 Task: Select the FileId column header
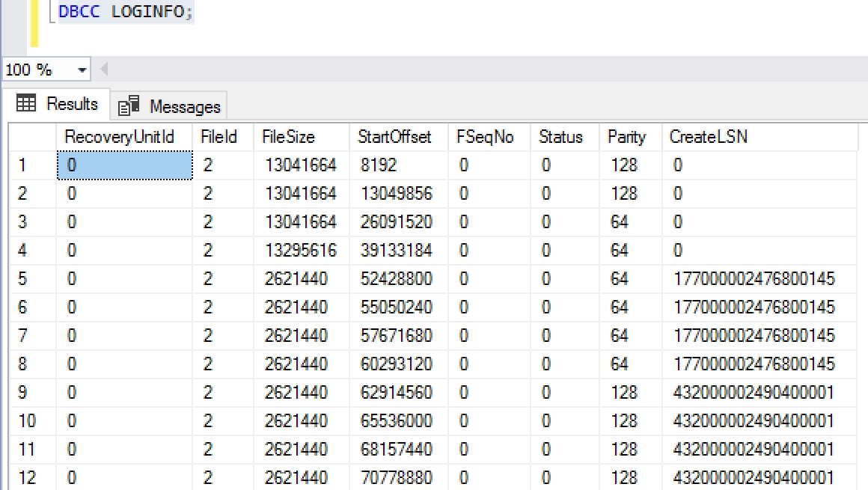pyautogui.click(x=219, y=137)
